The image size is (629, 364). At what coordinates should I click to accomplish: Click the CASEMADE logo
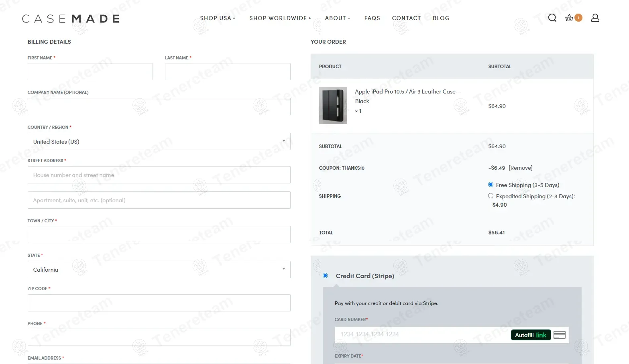(71, 19)
